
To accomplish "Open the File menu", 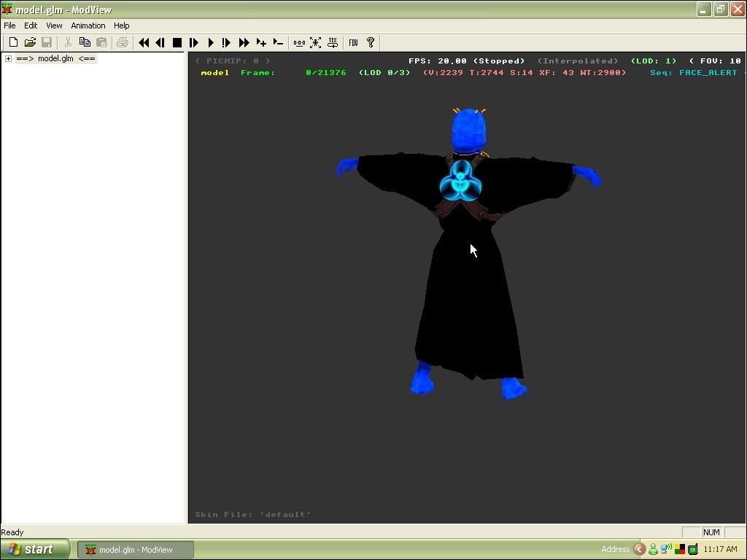I will [9, 26].
